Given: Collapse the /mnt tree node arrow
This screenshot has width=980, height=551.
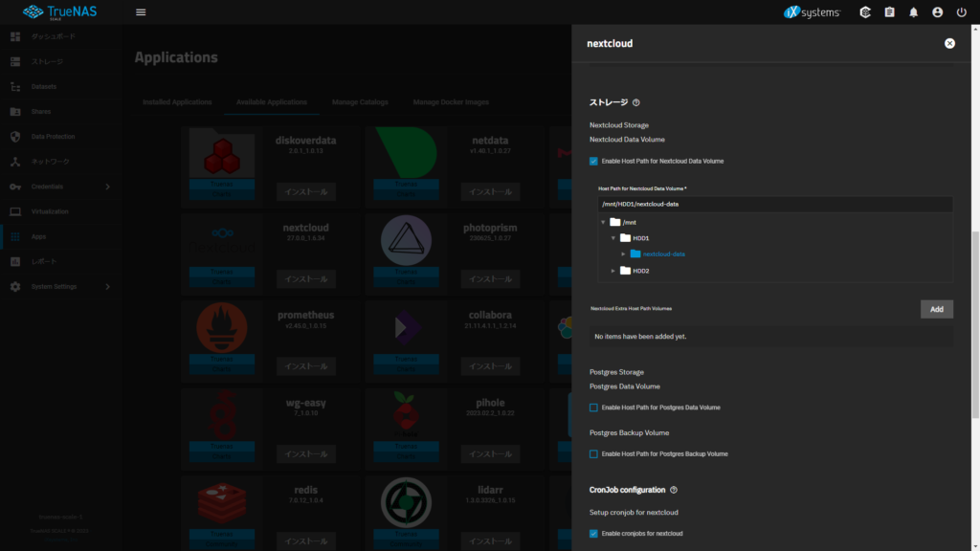Looking at the screenshot, I should click(x=603, y=222).
